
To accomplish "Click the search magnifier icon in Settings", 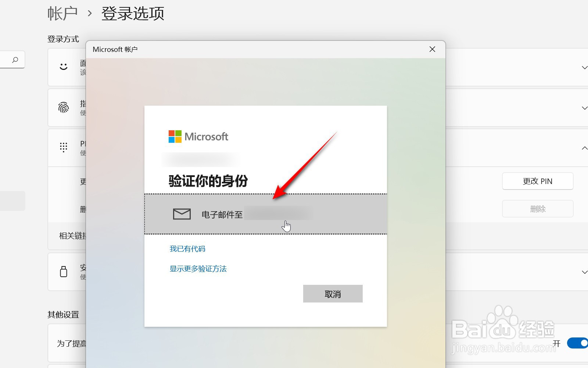I will pyautogui.click(x=15, y=60).
